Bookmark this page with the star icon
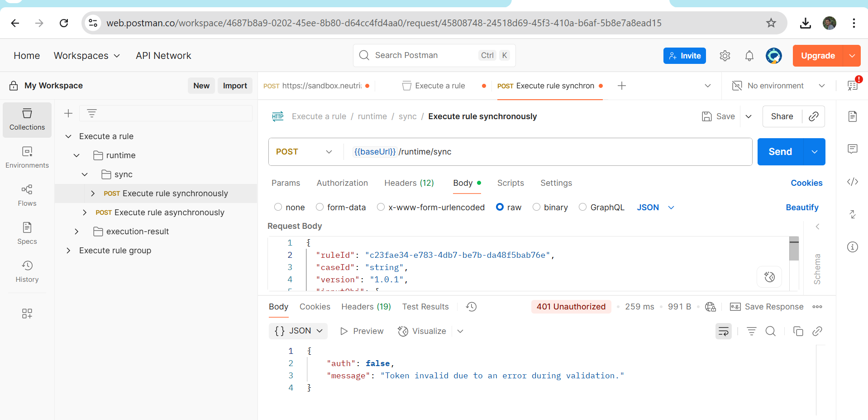The width and height of the screenshot is (868, 420). coord(771,23)
